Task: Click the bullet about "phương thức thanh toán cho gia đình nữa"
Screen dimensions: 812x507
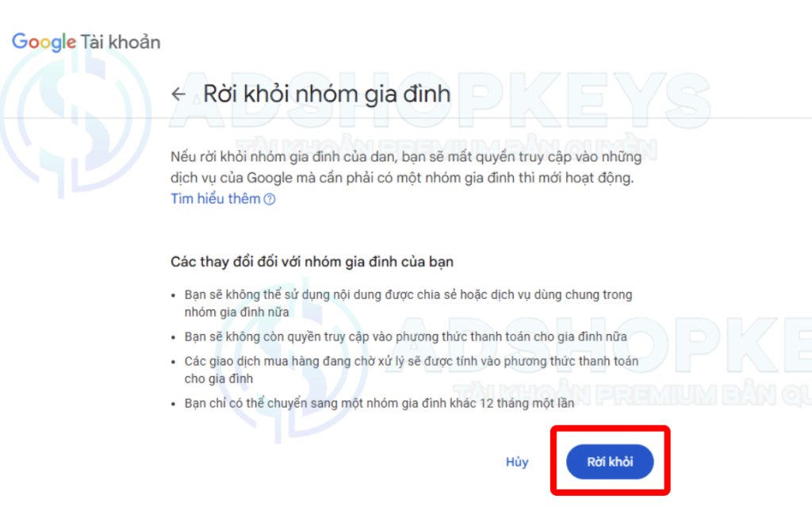Action: [x=405, y=336]
